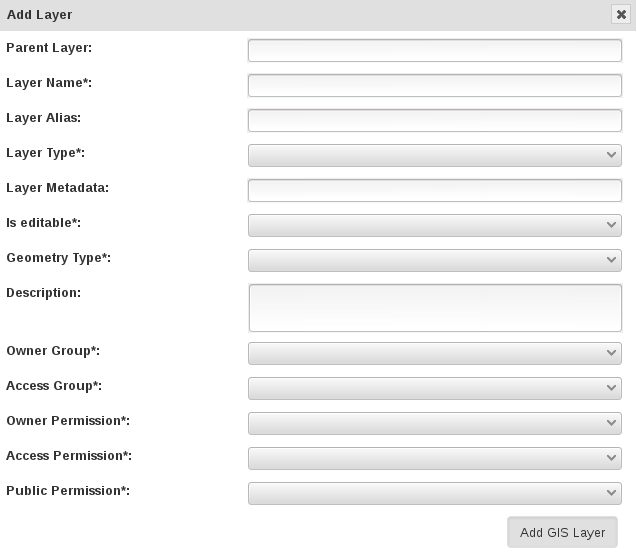Expand the Access Group selector
The height and width of the screenshot is (560, 637).
coord(435,388)
